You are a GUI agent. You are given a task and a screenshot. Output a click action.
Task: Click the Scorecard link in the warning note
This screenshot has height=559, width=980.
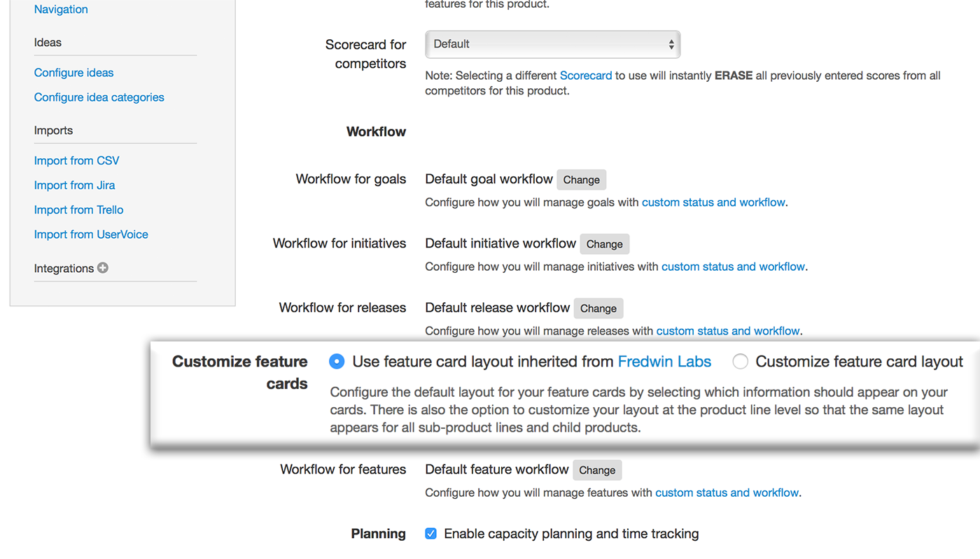click(x=586, y=76)
